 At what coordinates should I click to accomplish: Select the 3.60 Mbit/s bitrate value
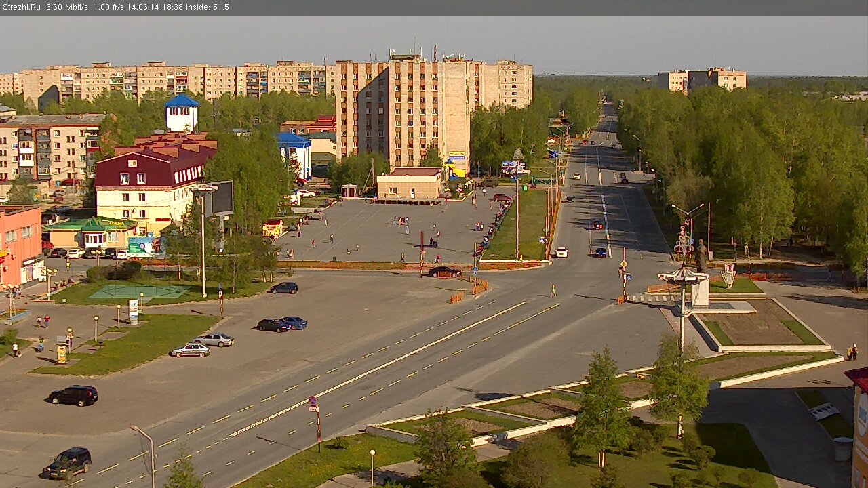(x=67, y=7)
